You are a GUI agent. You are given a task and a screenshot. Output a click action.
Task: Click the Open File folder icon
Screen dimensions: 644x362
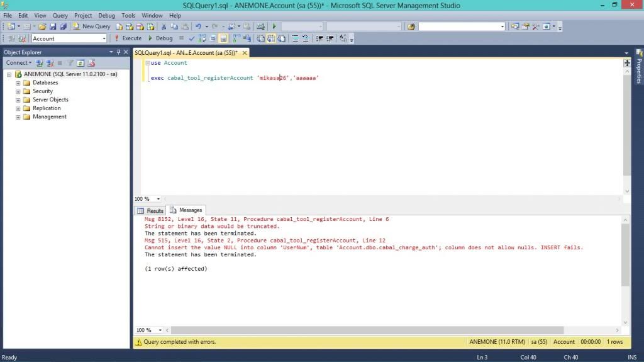point(42,26)
